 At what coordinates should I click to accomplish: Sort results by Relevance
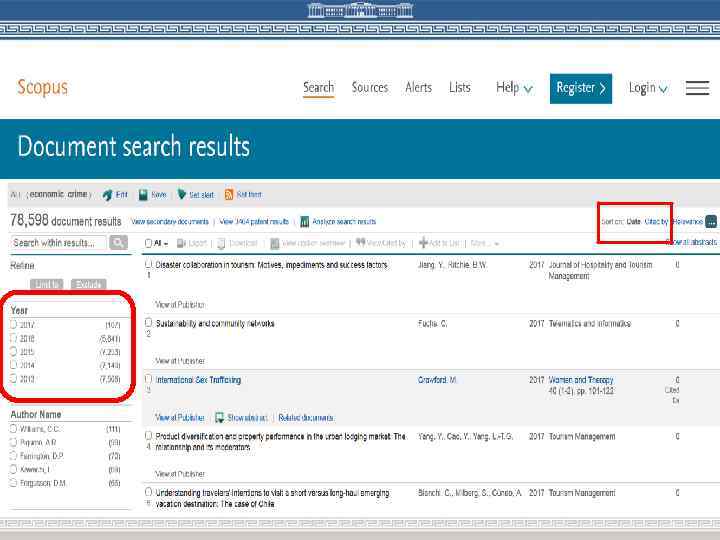(x=687, y=222)
